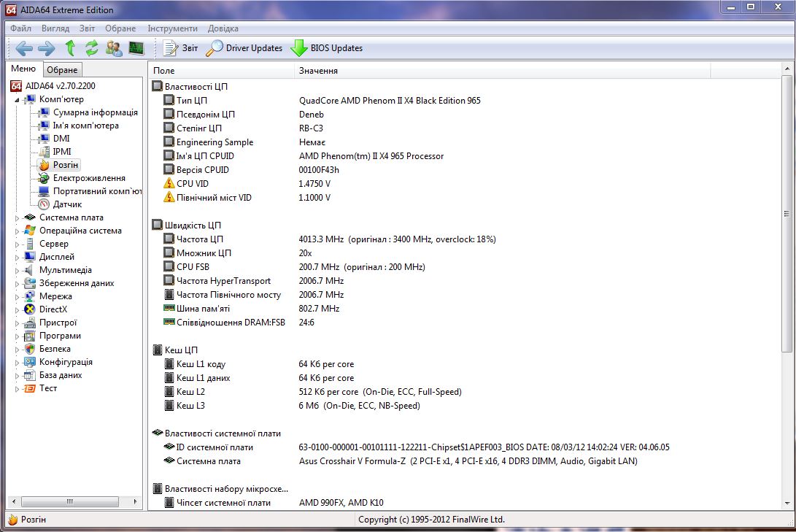Go back with the left arrow icon
This screenshot has width=796, height=532.
tap(24, 48)
